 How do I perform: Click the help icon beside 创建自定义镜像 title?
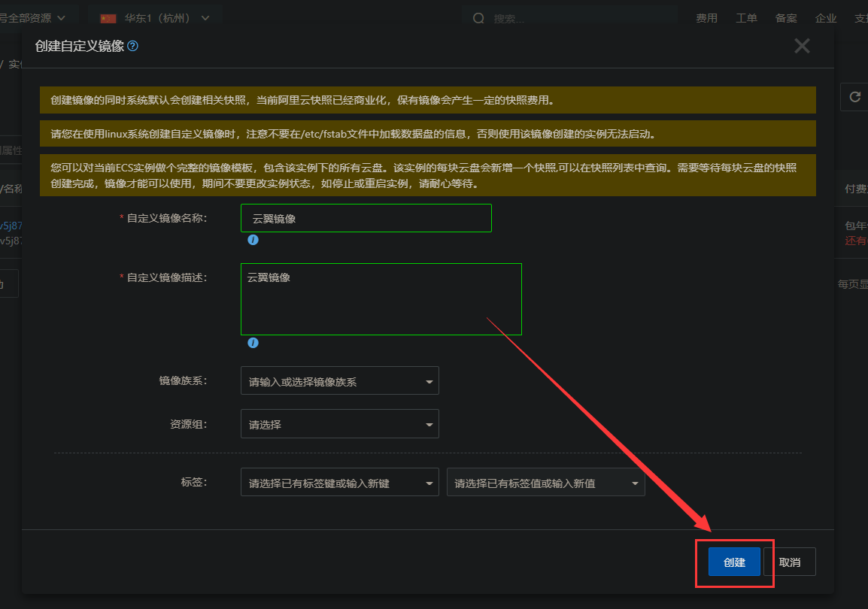pyautogui.click(x=133, y=46)
